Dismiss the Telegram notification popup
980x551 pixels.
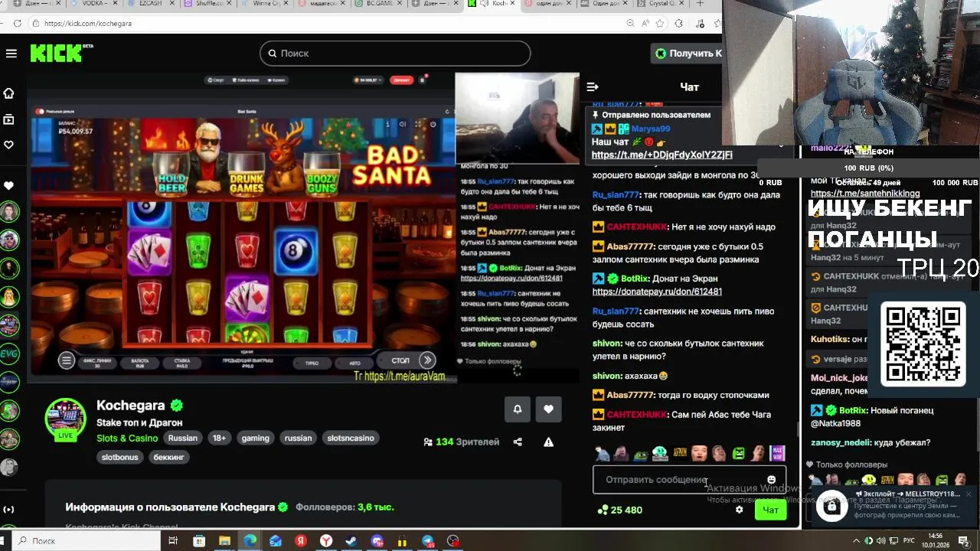pos(969,494)
